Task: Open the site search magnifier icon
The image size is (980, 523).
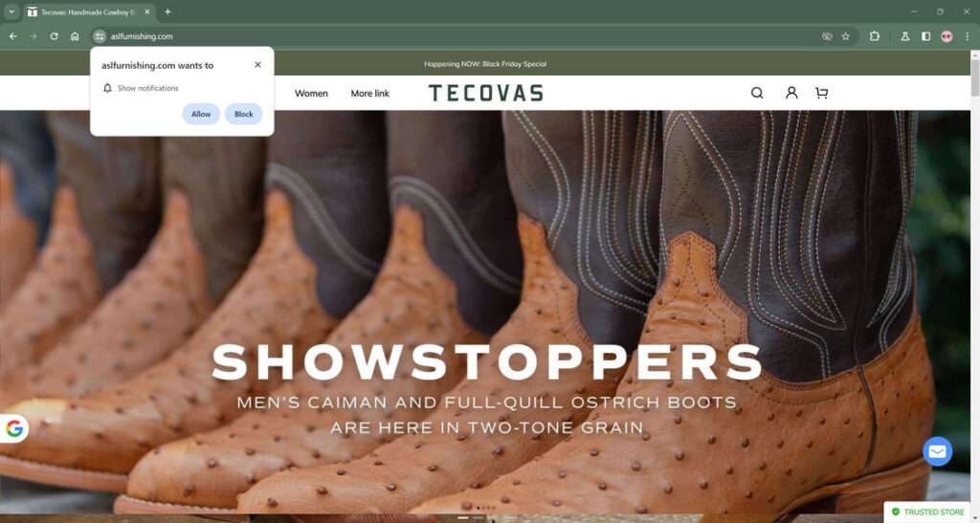Action: point(757,93)
